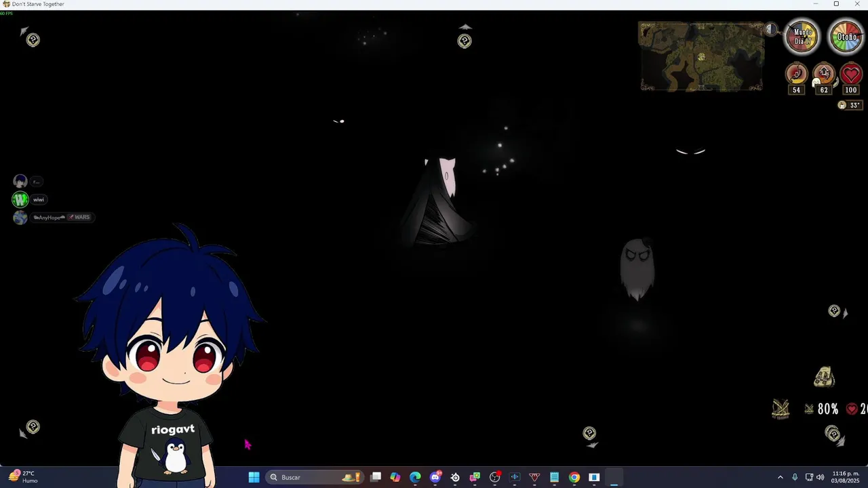Screen dimensions: 868x488
Task: Open the clock and date panel
Action: 846,477
